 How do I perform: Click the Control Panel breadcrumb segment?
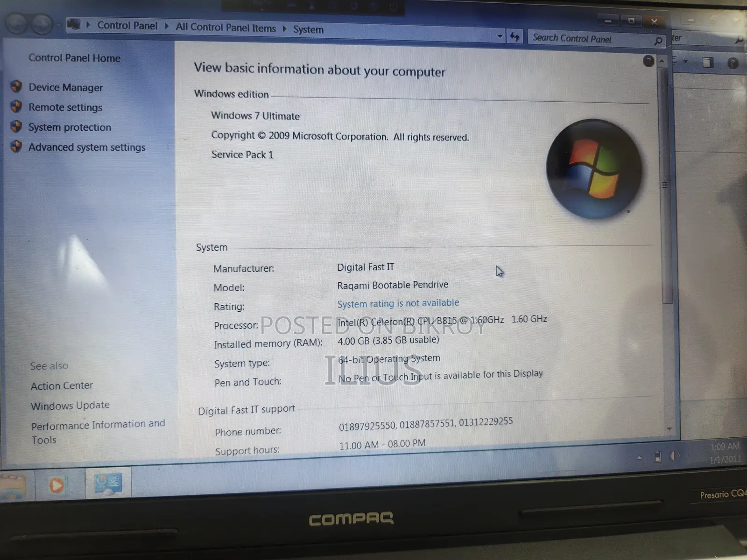coord(127,26)
